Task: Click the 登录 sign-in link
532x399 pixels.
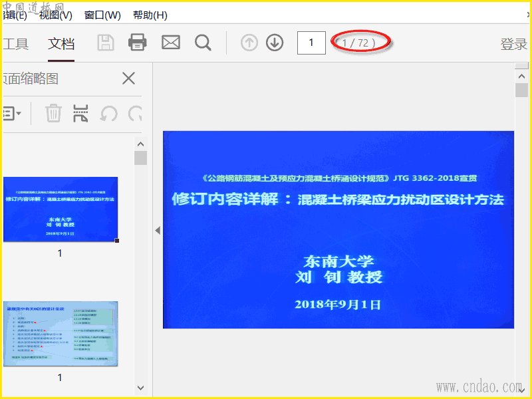Action: click(x=513, y=44)
